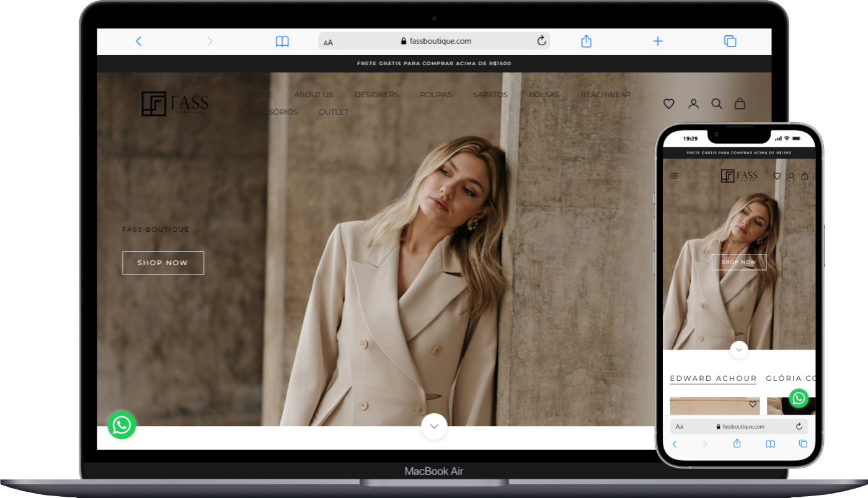Click the fassboutique.com address field on laptop
Viewport: 868px width, 498px height.
point(434,41)
